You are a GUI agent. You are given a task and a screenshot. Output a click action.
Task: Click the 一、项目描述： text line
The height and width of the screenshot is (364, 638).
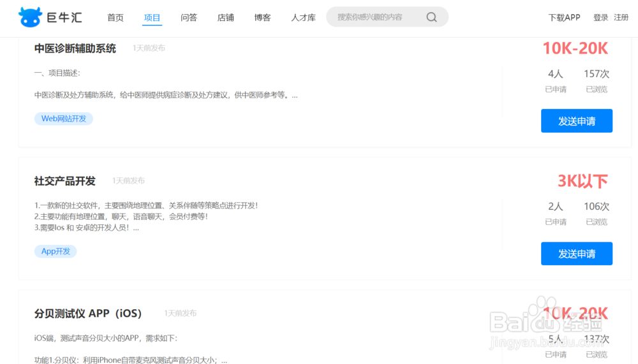57,73
